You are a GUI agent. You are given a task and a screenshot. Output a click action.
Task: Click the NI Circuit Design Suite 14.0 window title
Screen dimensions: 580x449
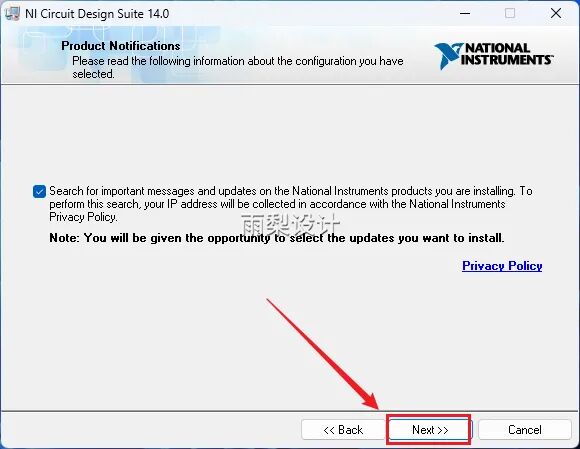click(x=97, y=14)
